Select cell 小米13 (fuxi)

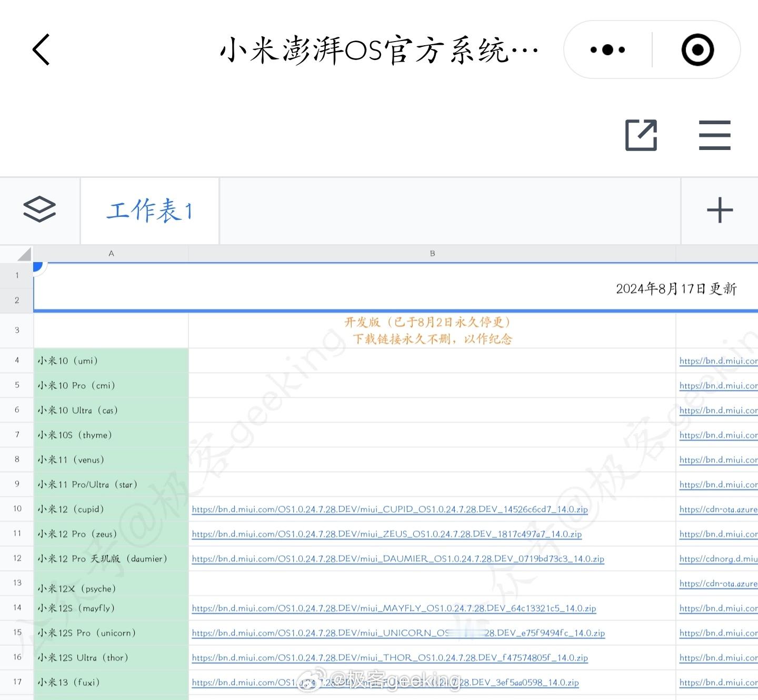pyautogui.click(x=111, y=682)
